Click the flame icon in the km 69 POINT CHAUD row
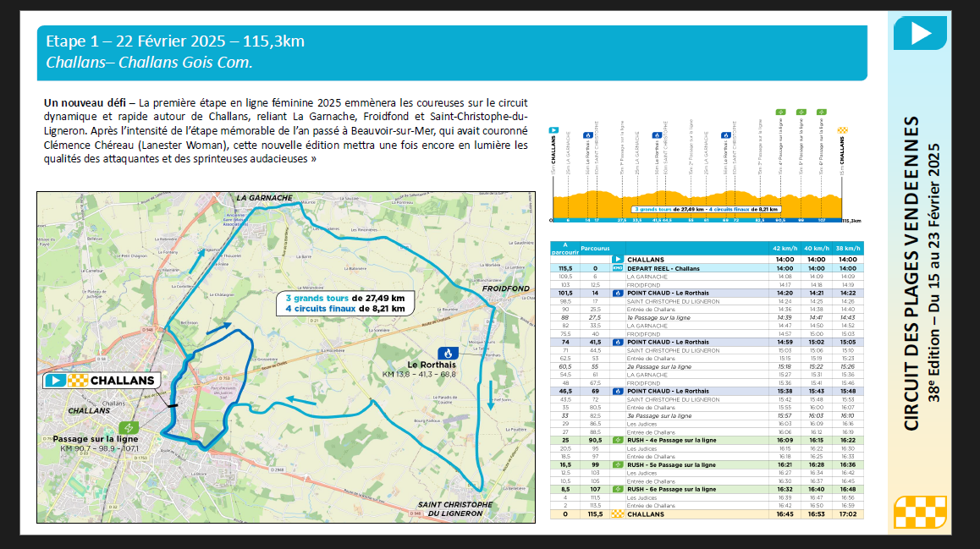The image size is (980, 549). coord(618,391)
